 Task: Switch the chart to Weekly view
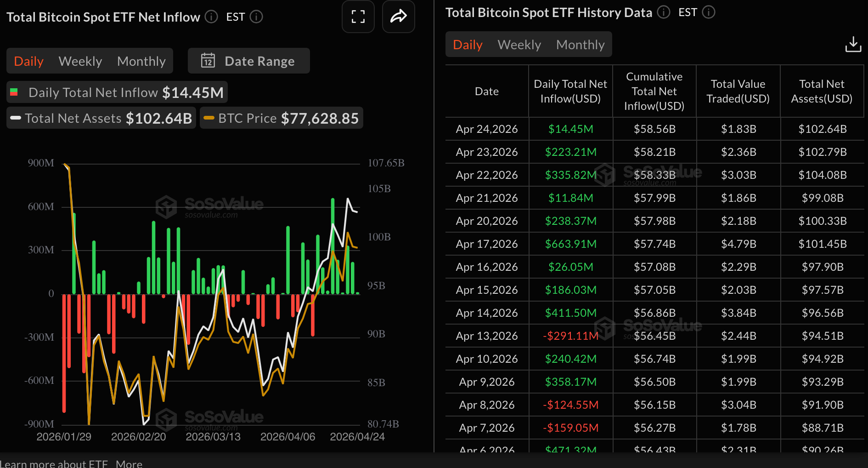(x=80, y=61)
